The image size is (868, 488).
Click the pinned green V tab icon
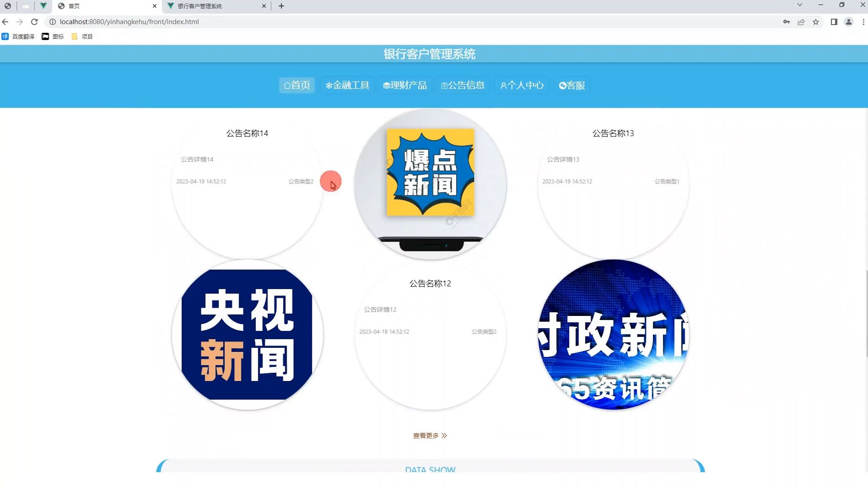point(43,6)
